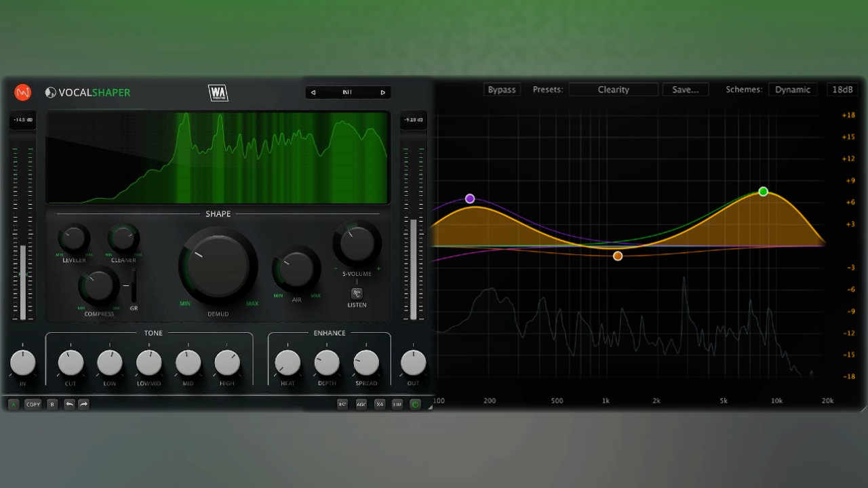Open the Clearity presets dropdown

click(x=614, y=89)
